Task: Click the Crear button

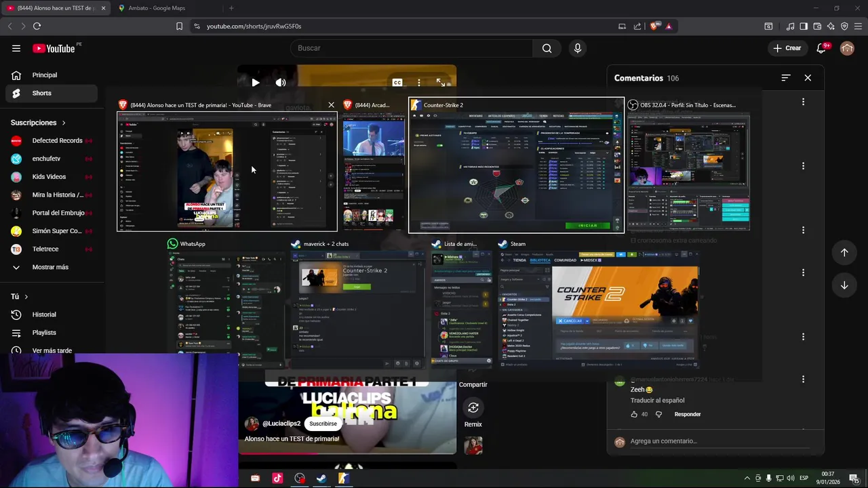Action: pyautogui.click(x=787, y=48)
